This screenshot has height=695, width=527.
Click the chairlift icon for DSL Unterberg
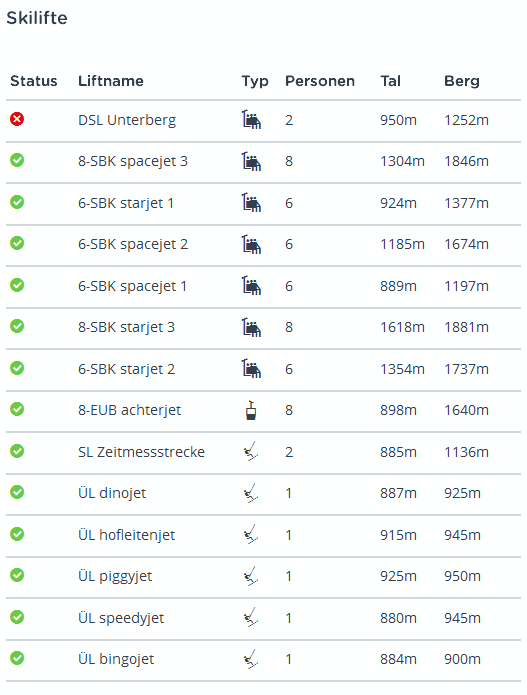point(251,120)
